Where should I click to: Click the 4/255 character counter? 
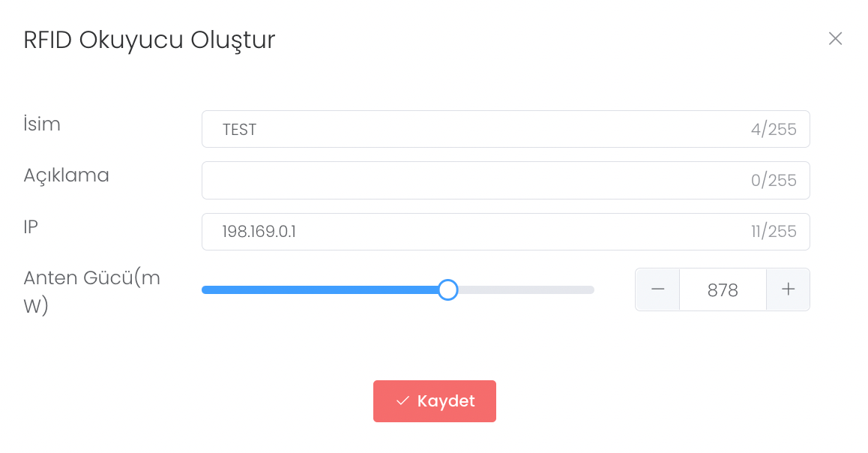tap(774, 130)
